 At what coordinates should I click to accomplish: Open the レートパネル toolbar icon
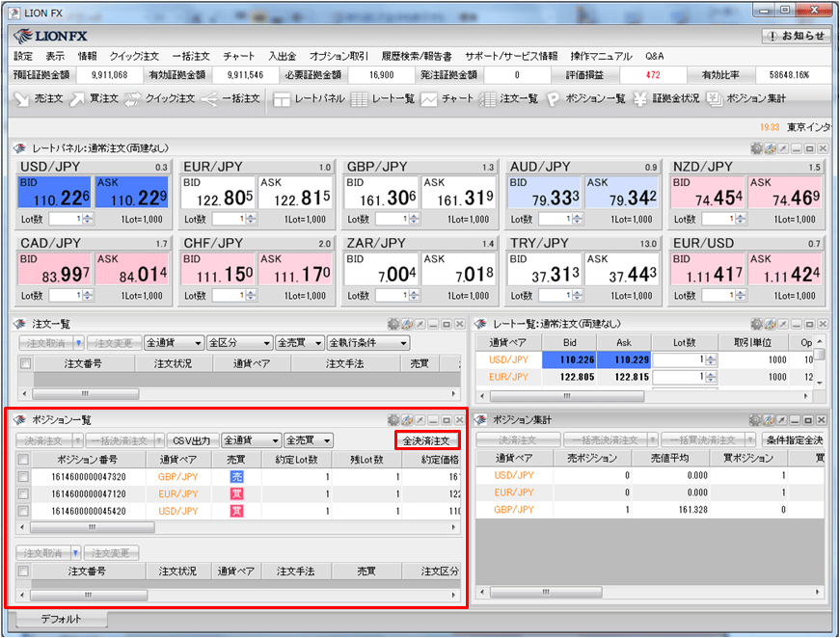click(x=309, y=98)
